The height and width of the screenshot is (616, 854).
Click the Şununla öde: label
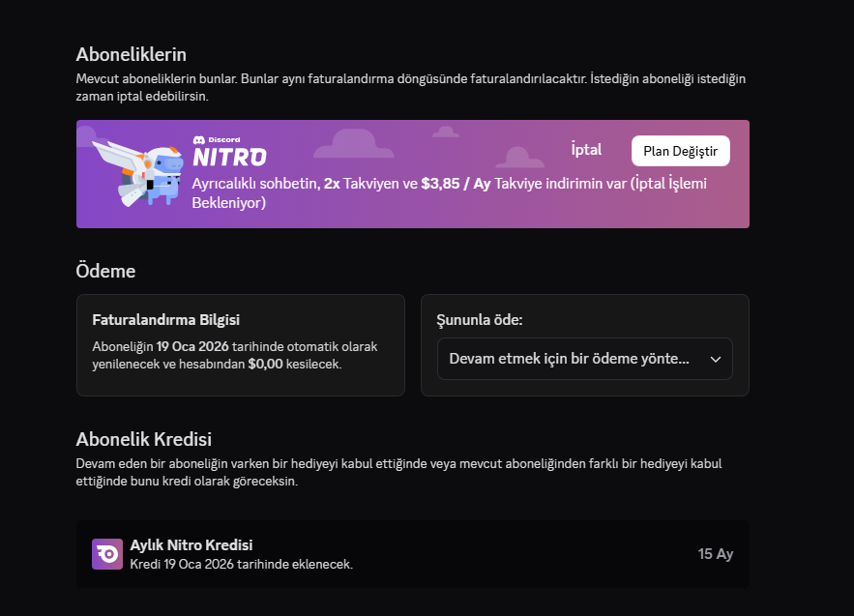[x=480, y=320]
